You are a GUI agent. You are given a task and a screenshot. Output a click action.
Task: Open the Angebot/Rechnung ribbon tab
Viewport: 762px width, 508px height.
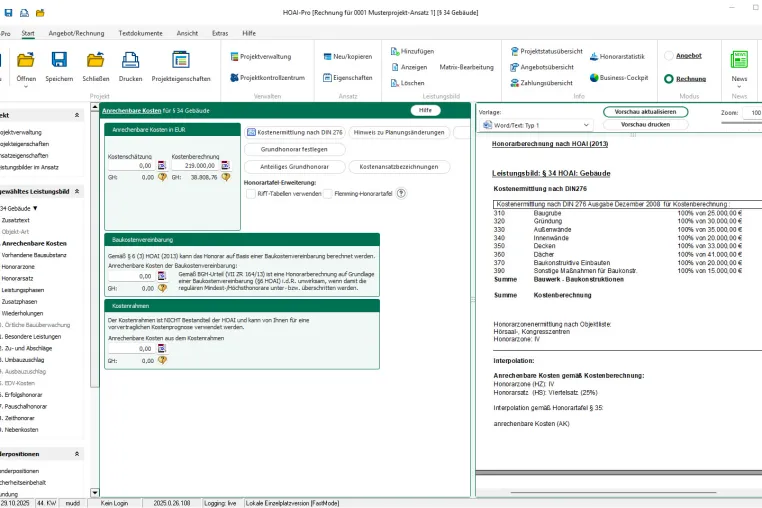coord(76,34)
